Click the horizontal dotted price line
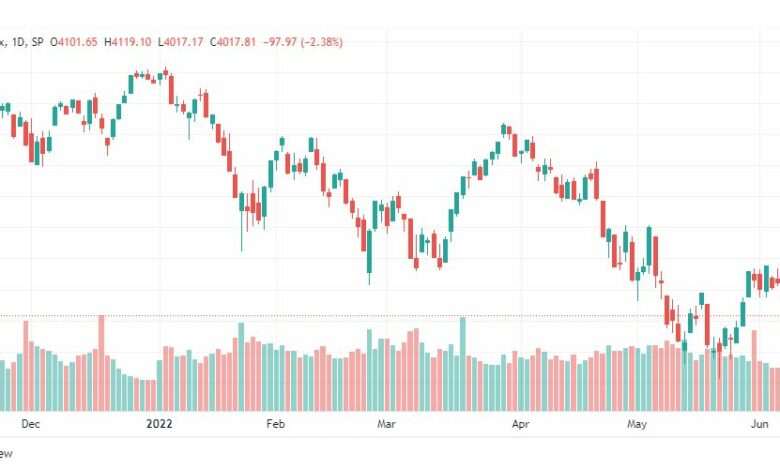Viewport: 780px width, 470px height. [x=390, y=315]
